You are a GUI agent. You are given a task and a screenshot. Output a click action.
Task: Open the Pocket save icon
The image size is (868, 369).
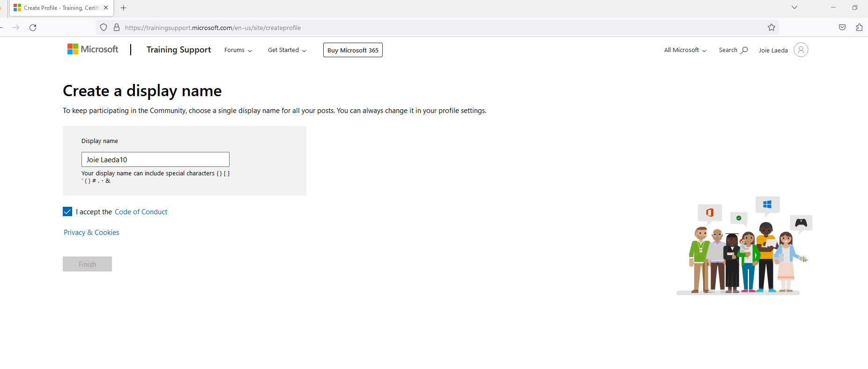coord(842,28)
